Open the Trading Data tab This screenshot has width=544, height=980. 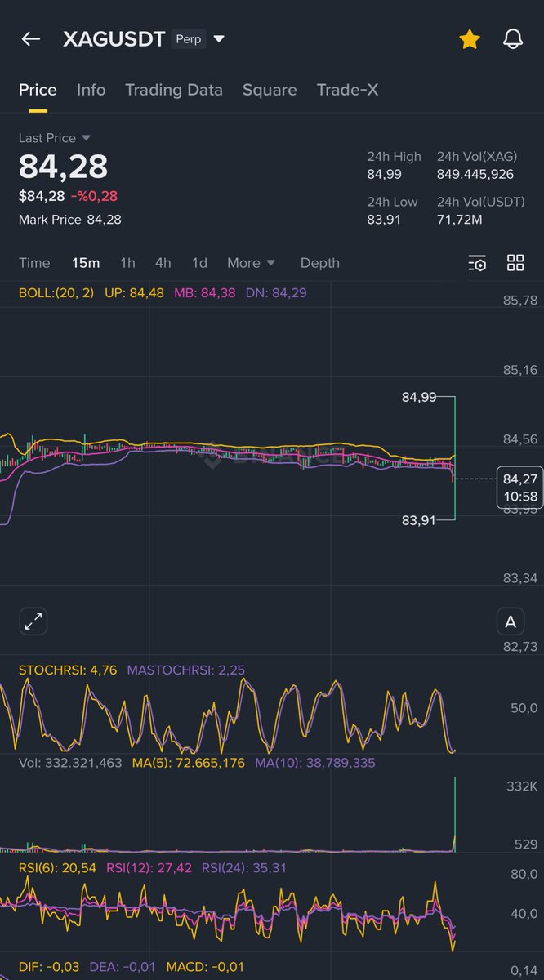(174, 90)
